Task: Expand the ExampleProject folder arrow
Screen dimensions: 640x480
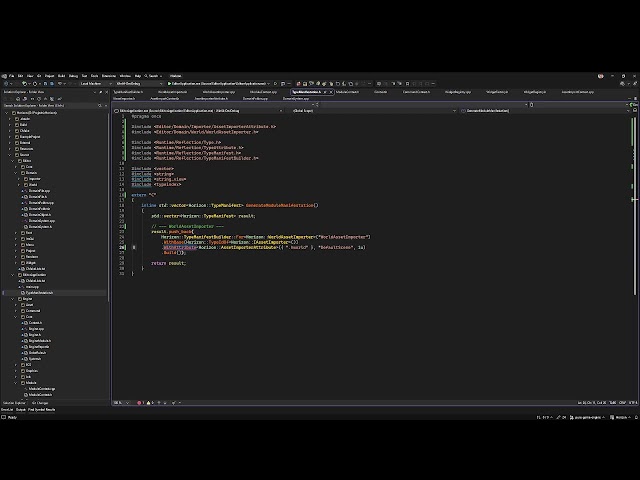Action: click(11, 137)
